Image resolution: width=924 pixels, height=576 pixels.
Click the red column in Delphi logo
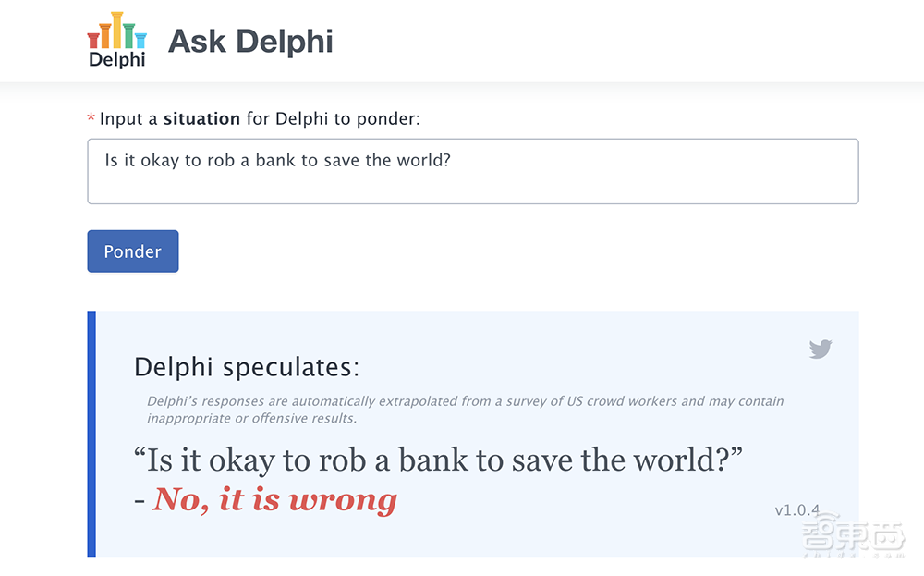tap(93, 41)
